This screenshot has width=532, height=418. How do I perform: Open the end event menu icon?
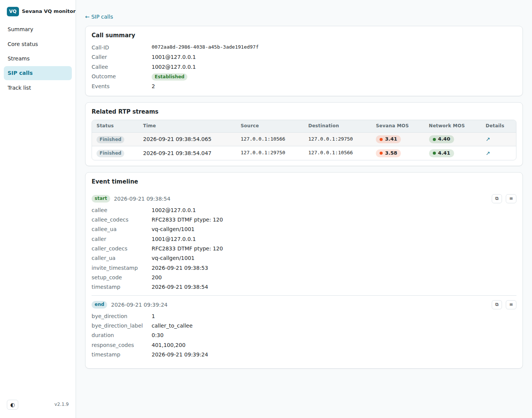[511, 304]
